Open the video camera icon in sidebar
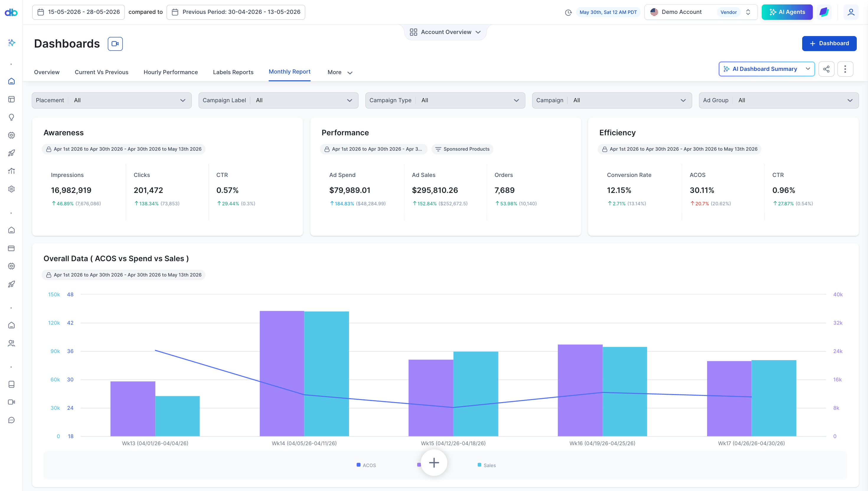 (x=12, y=402)
